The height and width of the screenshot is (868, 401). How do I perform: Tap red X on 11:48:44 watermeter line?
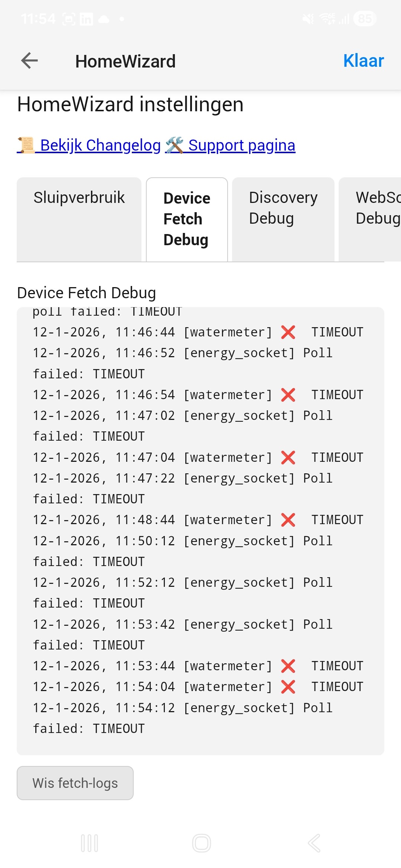tap(288, 520)
